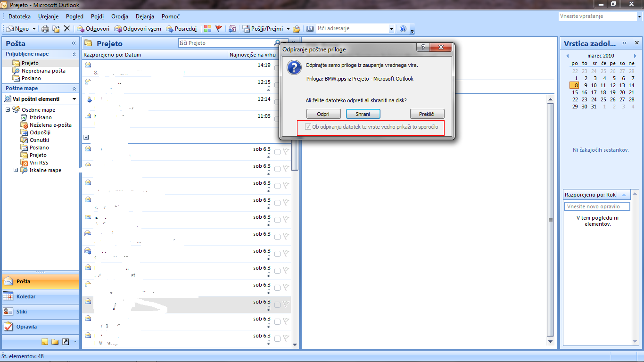Open the Novo dropdown arrow
Screen dimensions: 644x362
(34, 29)
